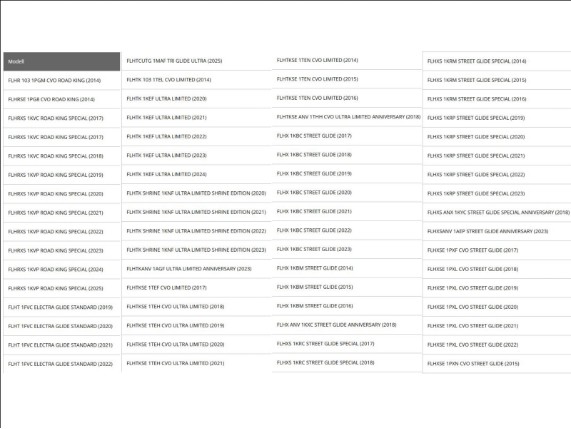571x429 pixels.
Task: Select FLHX 1KBC Street Glide (2018)
Action: pyautogui.click(x=314, y=156)
